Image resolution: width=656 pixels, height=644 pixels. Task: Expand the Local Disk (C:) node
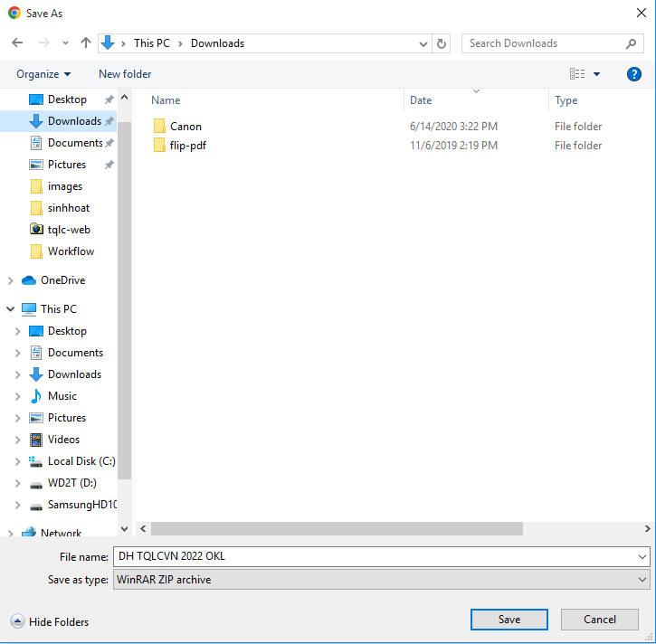pyautogui.click(x=17, y=461)
